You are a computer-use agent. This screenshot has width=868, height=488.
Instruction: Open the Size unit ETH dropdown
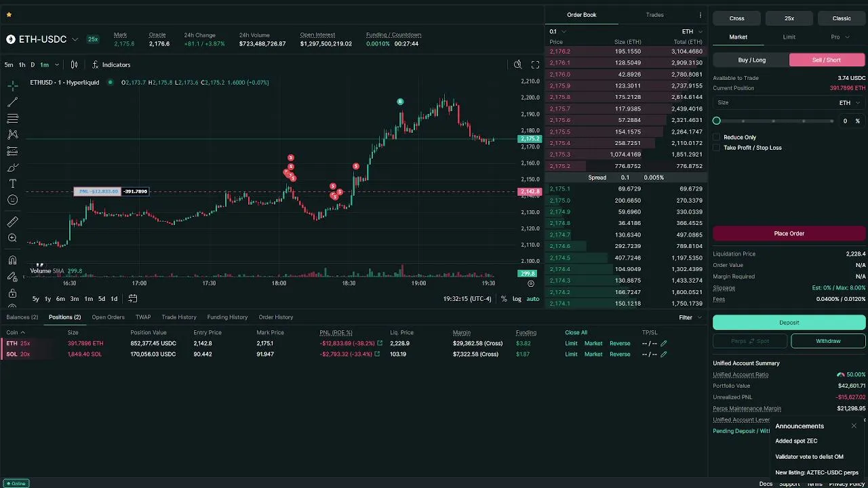point(850,103)
